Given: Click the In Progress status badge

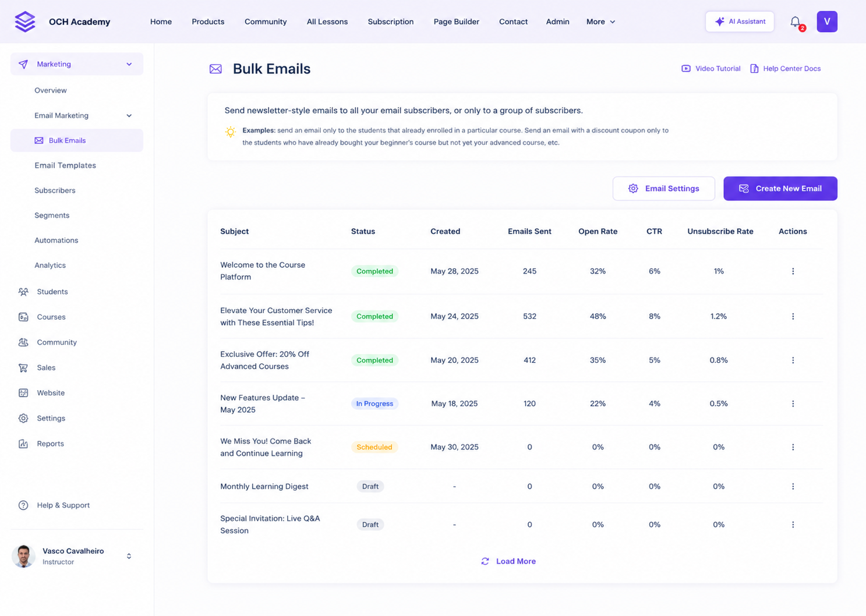Looking at the screenshot, I should [x=374, y=403].
